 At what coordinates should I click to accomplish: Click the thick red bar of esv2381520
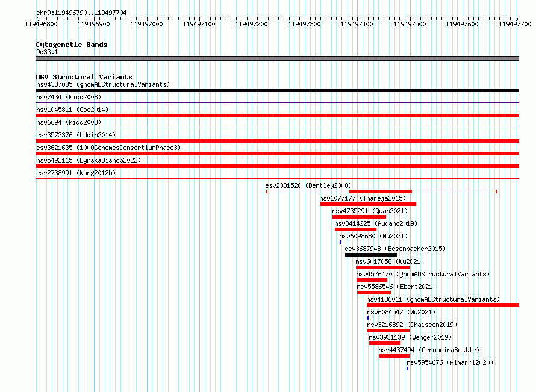tap(381, 191)
